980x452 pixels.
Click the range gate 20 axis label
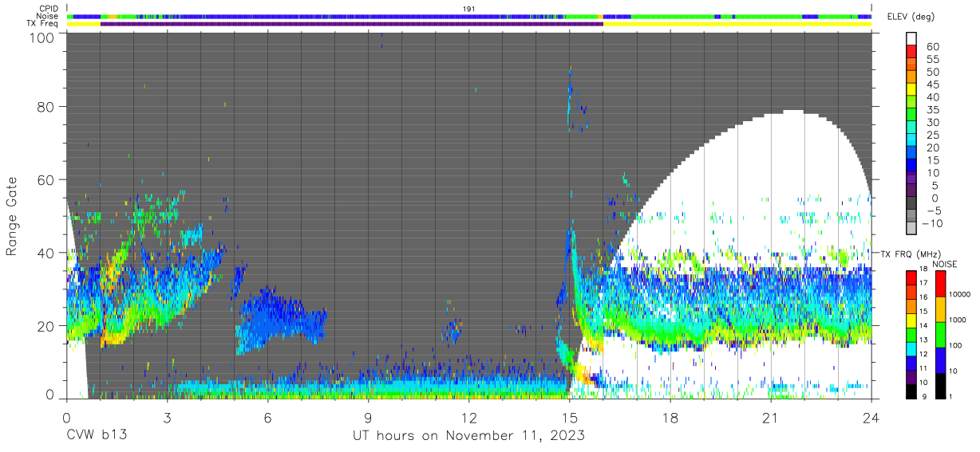[x=46, y=326]
